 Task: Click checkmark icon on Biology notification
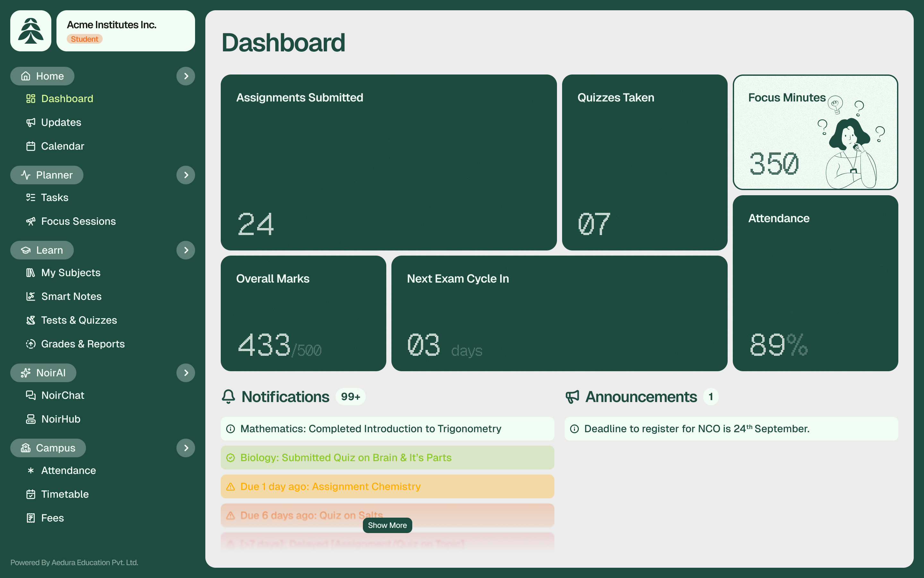click(231, 458)
